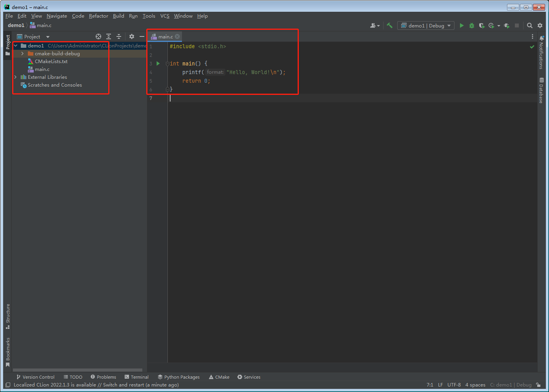Screen dimensions: 549x392
Task: Open demo1 | Debug configuration dropdown
Action: tap(426, 25)
